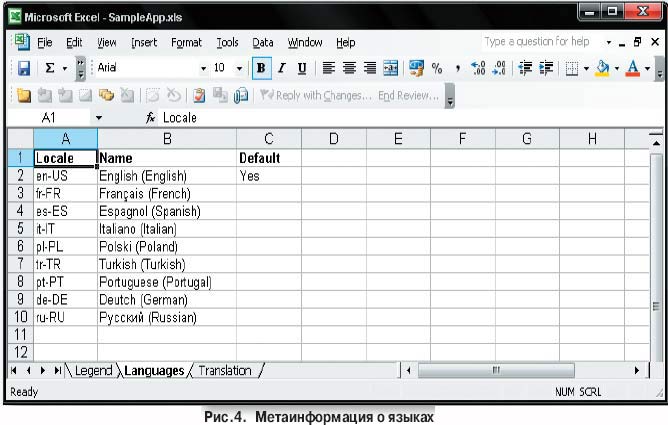
Task: Click the Increase Indent icon
Action: point(545,69)
